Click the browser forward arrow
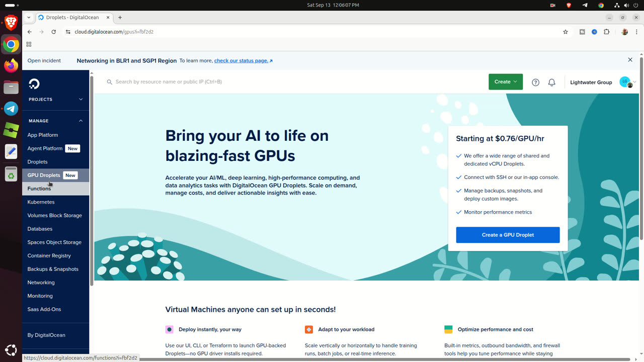644x362 pixels. (x=42, y=32)
